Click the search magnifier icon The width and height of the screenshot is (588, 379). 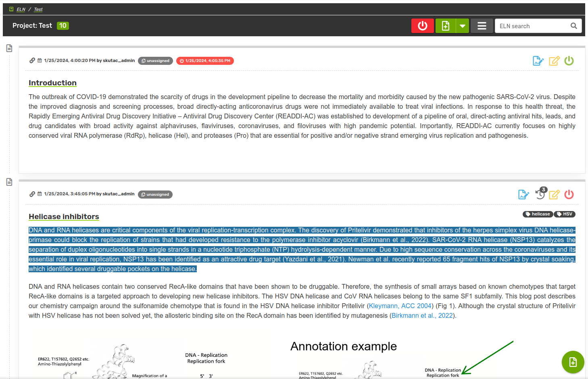(573, 26)
